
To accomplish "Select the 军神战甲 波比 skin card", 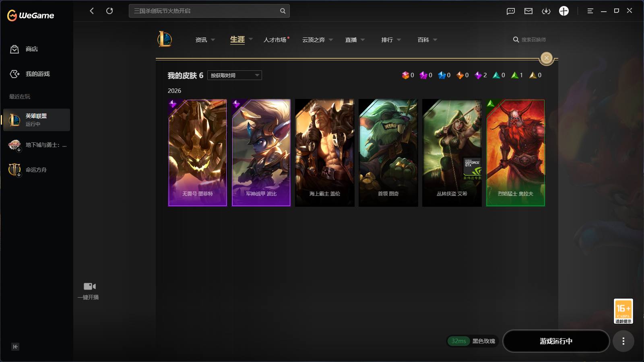I will tap(261, 153).
